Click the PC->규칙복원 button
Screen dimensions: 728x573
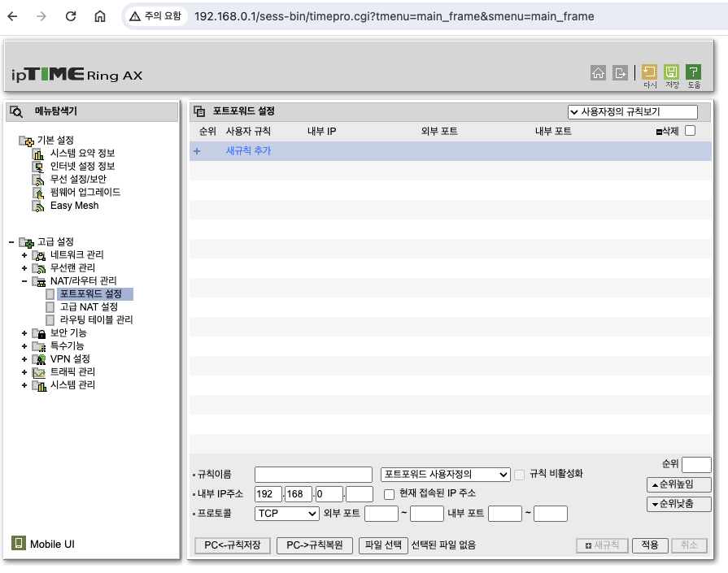314,545
